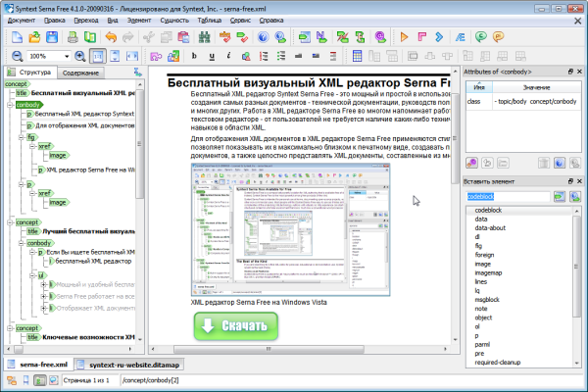Open Find with the binoculars icon
This screenshot has height=392, width=588.
pyautogui.click(x=205, y=37)
